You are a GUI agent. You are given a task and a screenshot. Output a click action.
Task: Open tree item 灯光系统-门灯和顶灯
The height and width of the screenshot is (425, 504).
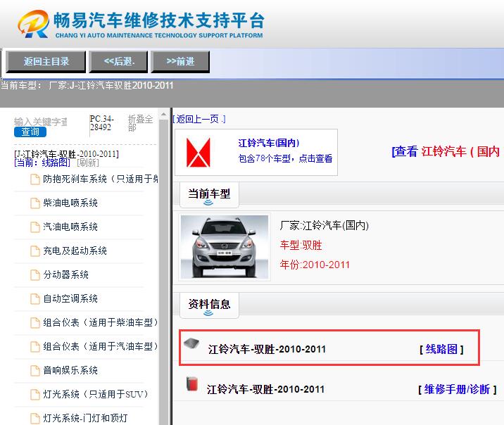[85, 418]
